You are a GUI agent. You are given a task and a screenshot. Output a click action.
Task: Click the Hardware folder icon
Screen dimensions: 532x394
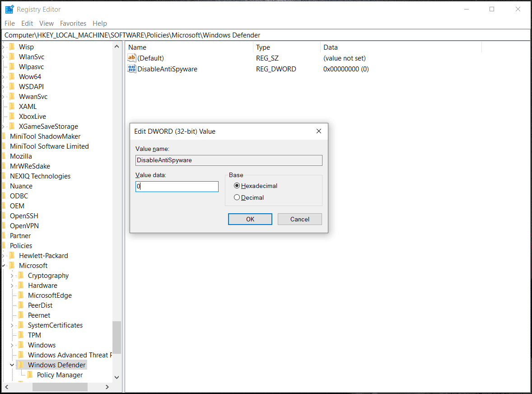[x=21, y=285]
